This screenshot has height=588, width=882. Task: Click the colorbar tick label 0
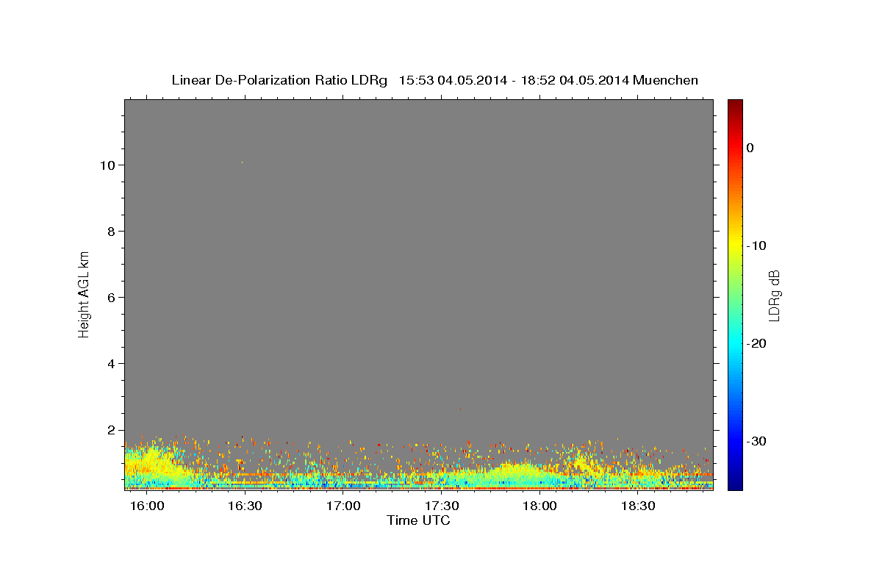tap(750, 148)
